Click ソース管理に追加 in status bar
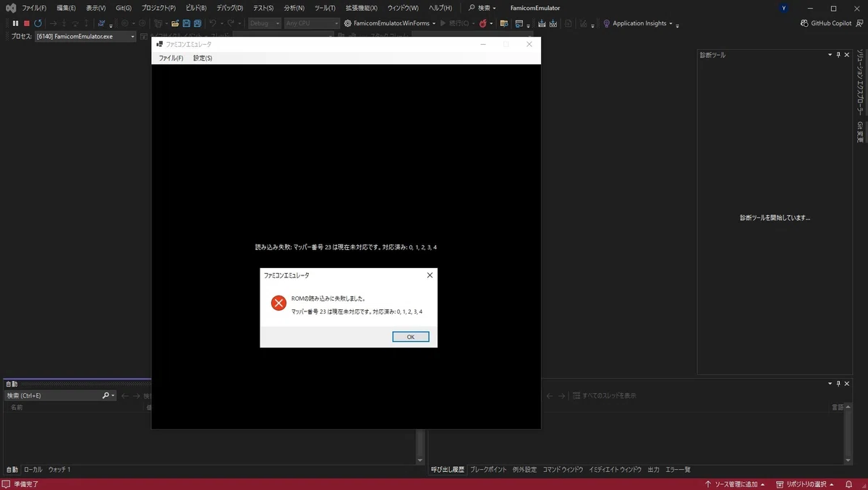 734,484
